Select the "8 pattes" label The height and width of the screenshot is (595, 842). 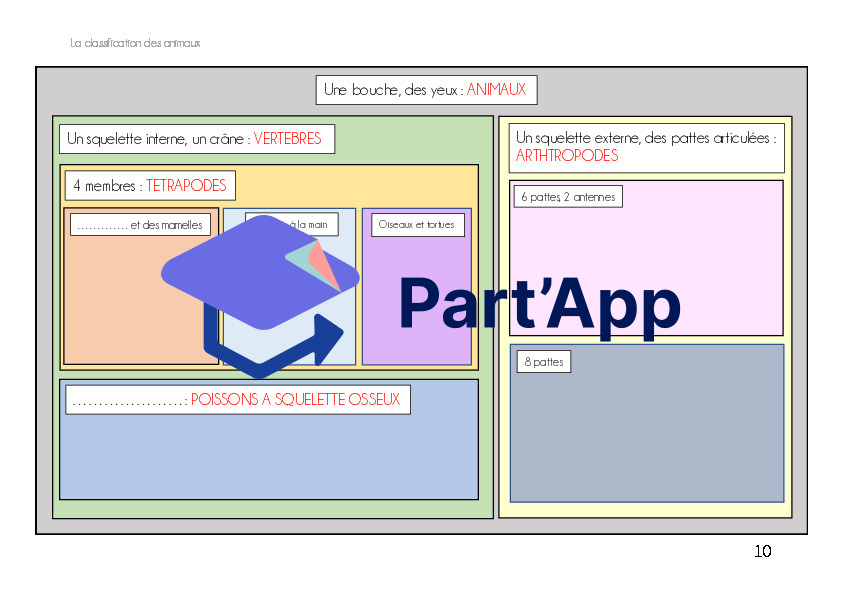(544, 361)
